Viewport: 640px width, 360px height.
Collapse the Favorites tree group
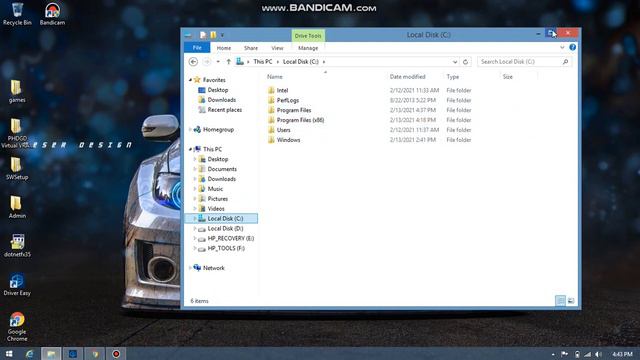click(x=190, y=80)
